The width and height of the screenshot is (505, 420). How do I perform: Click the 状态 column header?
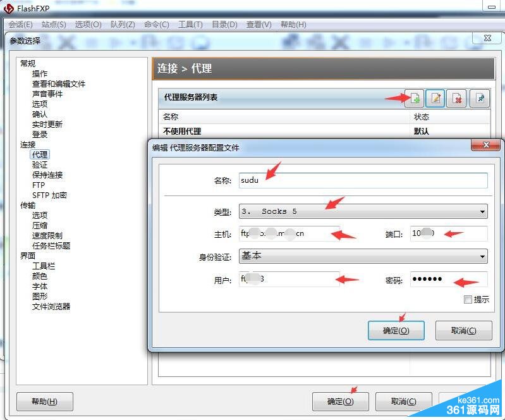pos(450,116)
